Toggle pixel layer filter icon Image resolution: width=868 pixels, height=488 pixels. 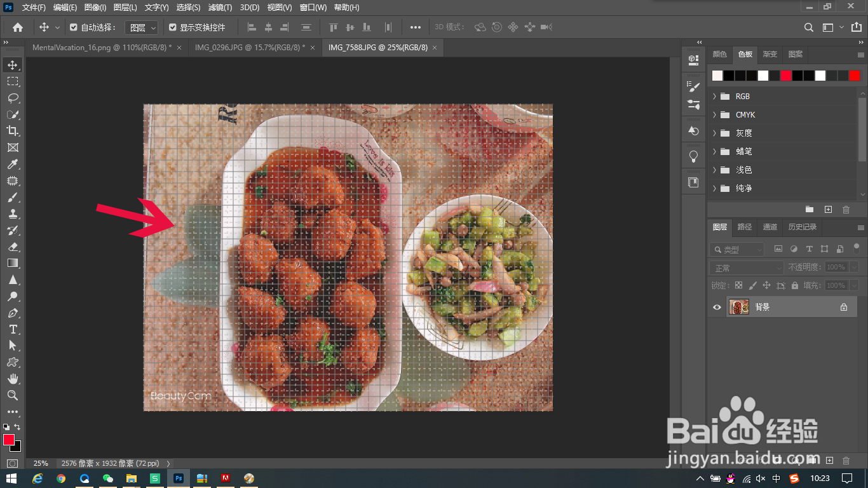pyautogui.click(x=778, y=249)
